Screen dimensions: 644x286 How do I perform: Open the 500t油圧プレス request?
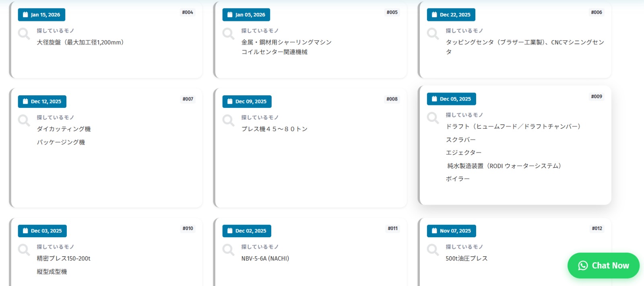click(x=466, y=259)
